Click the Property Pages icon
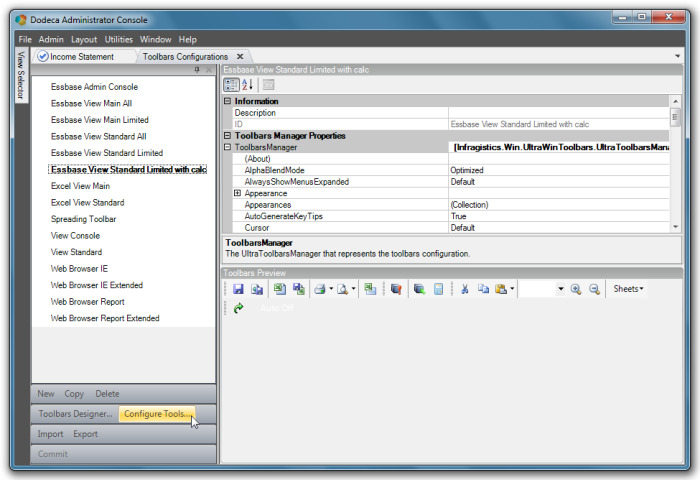This screenshot has height=480, width=700. pyautogui.click(x=268, y=84)
